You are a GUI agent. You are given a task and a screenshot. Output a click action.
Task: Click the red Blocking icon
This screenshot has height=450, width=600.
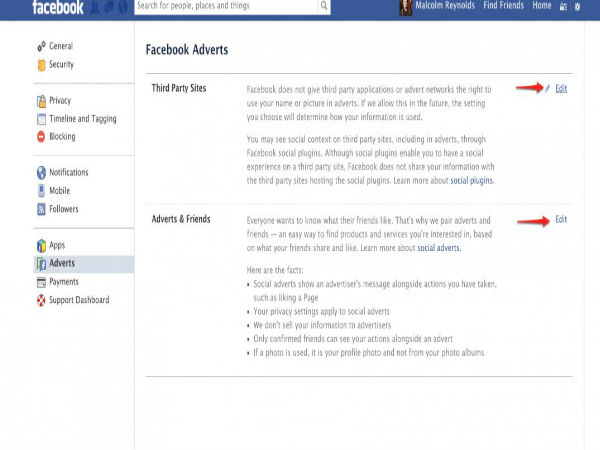click(x=41, y=137)
